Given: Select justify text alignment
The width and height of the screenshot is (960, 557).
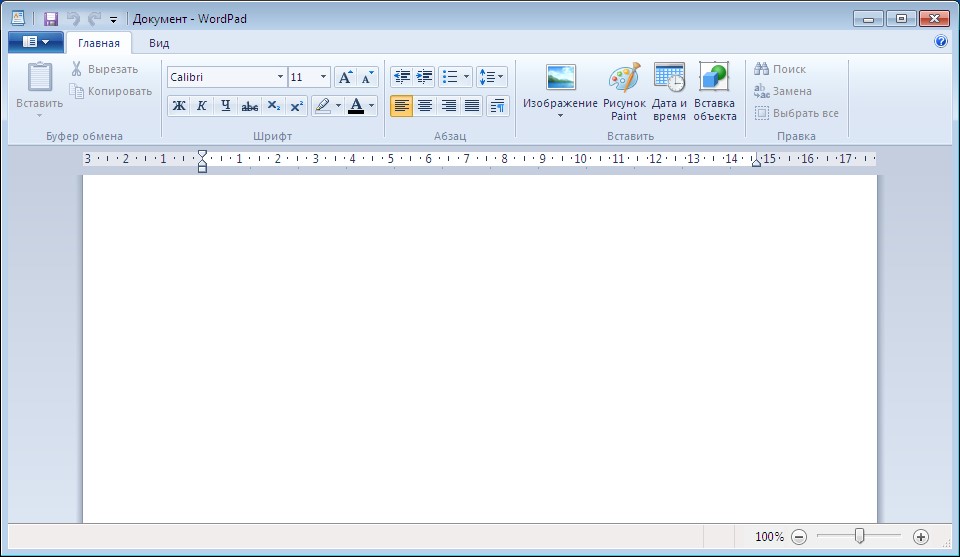Looking at the screenshot, I should pyautogui.click(x=471, y=106).
